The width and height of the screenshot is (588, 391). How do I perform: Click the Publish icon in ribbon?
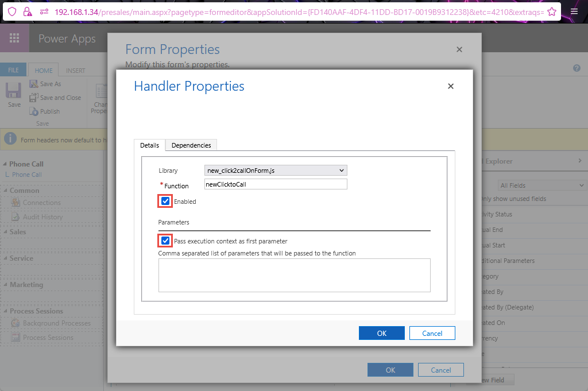coord(34,111)
